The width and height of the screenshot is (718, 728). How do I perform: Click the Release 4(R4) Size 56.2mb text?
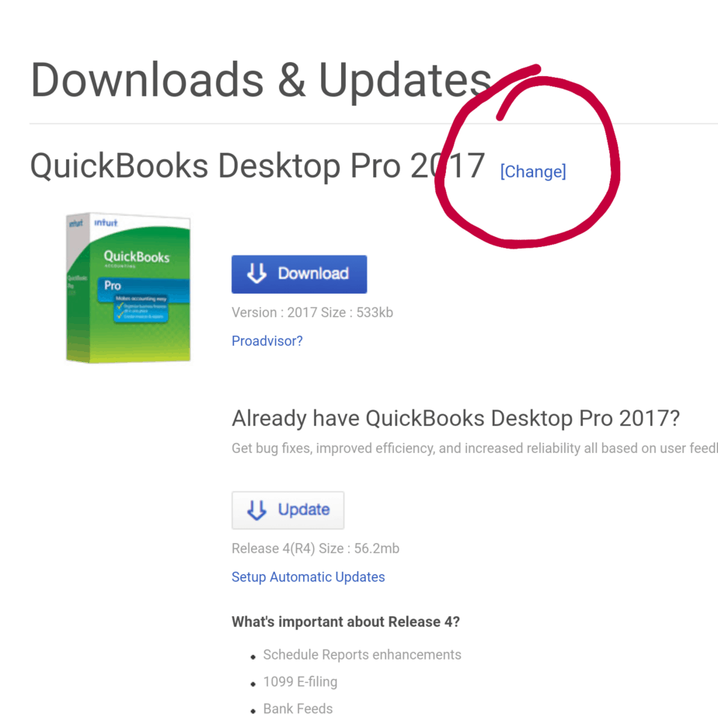315,549
